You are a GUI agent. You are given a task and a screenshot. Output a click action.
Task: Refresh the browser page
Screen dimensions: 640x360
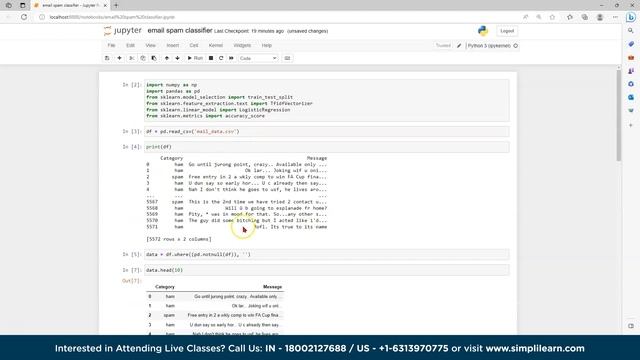pyautogui.click(x=24, y=17)
